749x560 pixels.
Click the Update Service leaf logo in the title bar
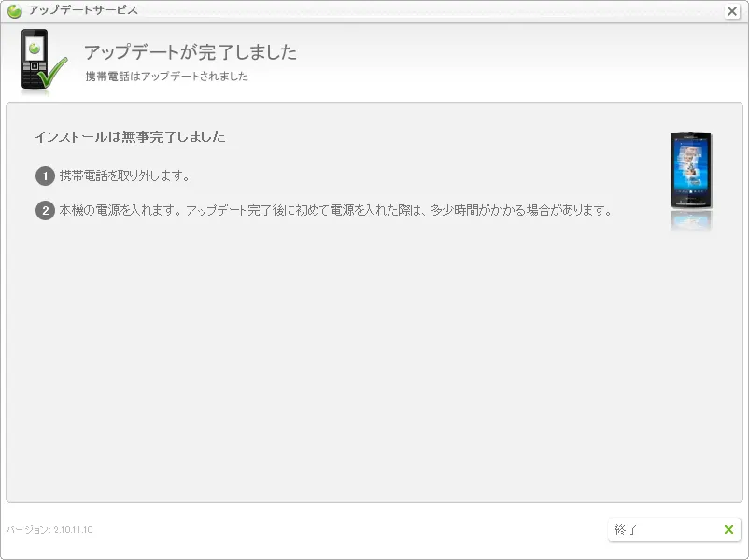(12, 10)
